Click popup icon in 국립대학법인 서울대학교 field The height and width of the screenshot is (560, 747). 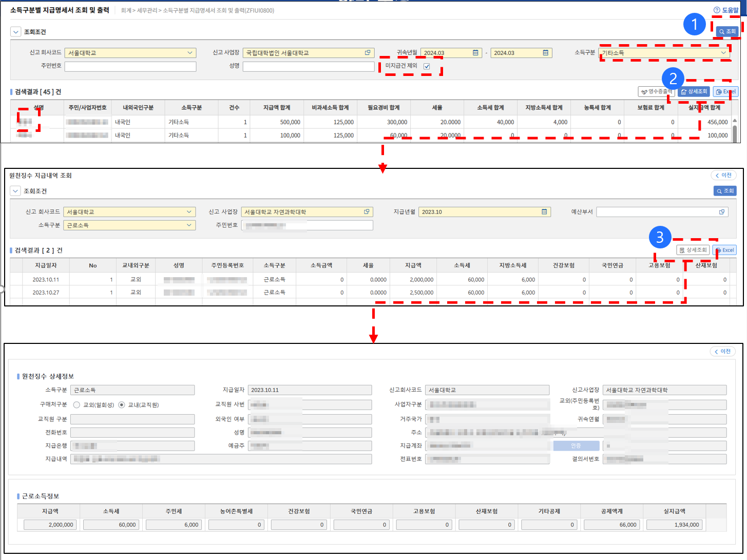coord(368,53)
